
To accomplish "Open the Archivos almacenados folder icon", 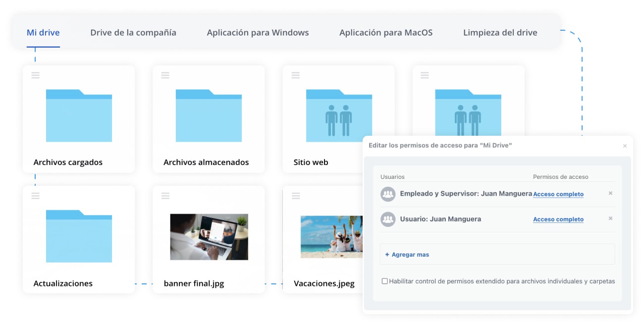I will click(209, 115).
